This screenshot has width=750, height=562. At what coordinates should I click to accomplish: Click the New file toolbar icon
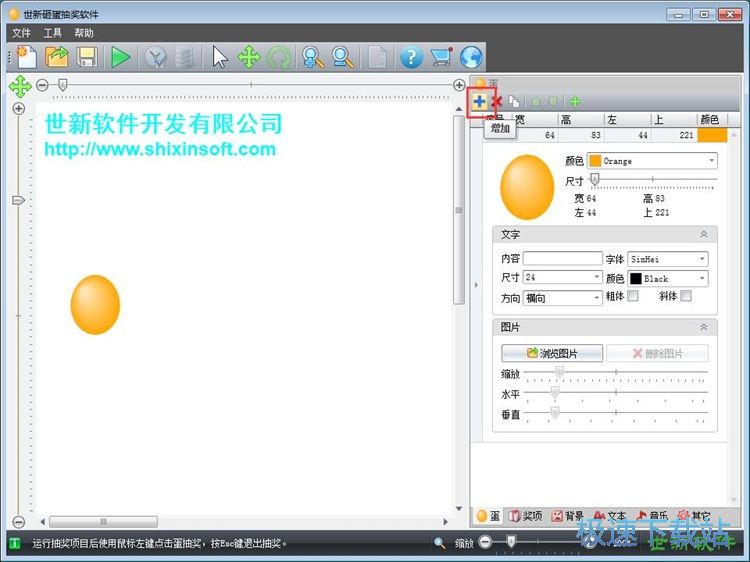point(25,57)
